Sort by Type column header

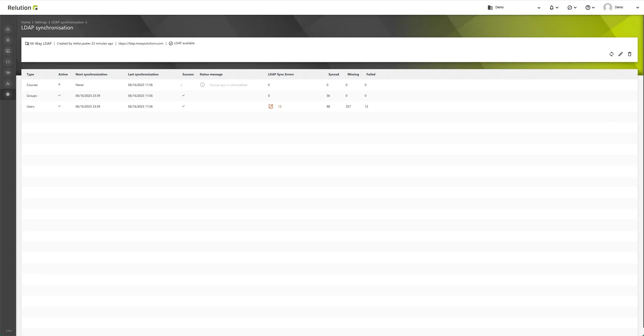point(30,74)
